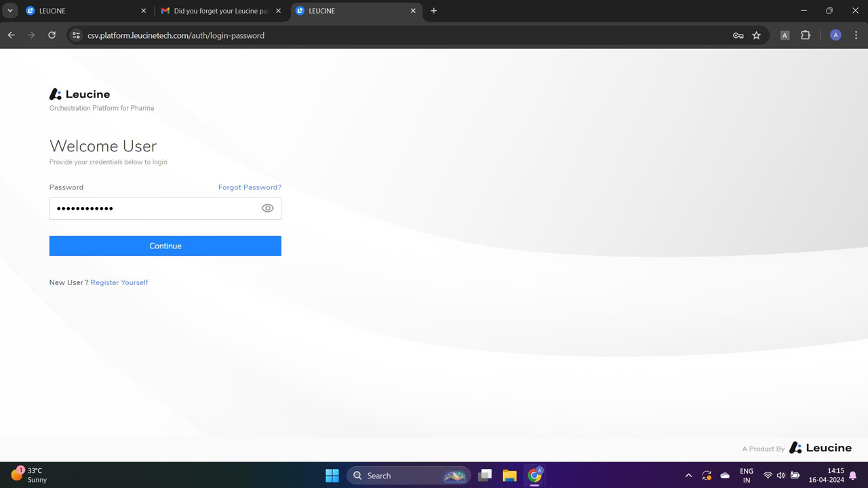The width and height of the screenshot is (868, 488).
Task: Click the OneDrive cloud tray icon
Action: click(725, 475)
